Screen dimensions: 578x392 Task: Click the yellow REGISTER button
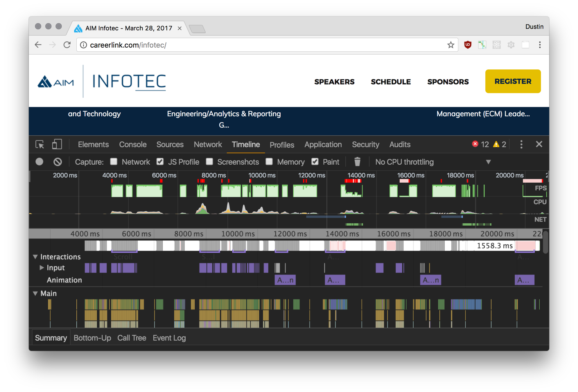pyautogui.click(x=513, y=81)
